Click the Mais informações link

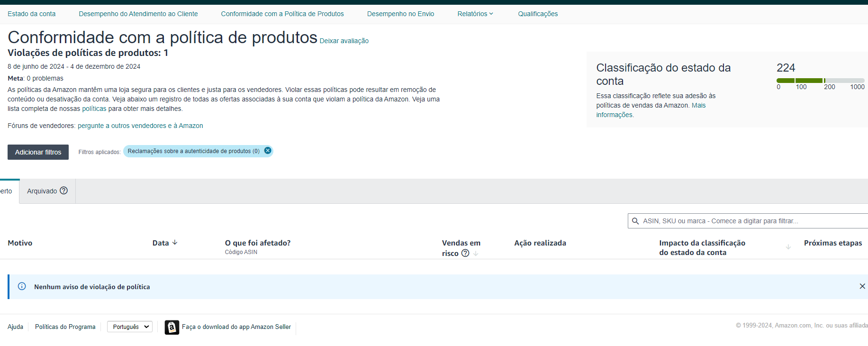(x=651, y=110)
